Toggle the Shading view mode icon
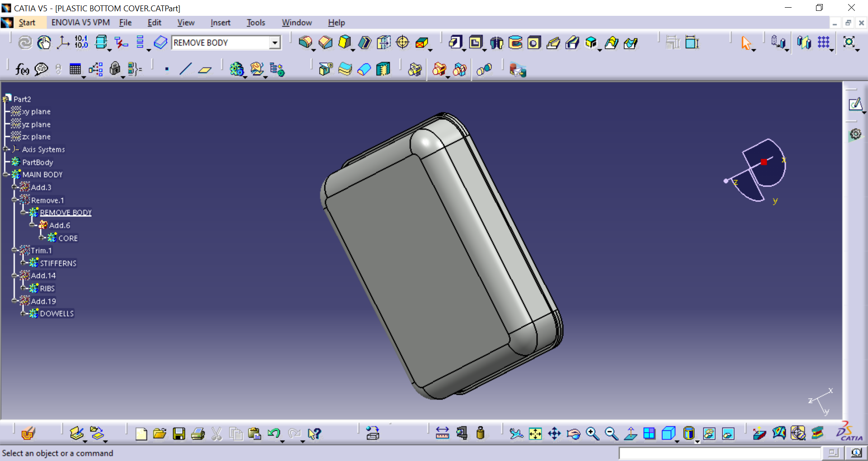Image resolution: width=868 pixels, height=461 pixels. pyautogui.click(x=689, y=434)
